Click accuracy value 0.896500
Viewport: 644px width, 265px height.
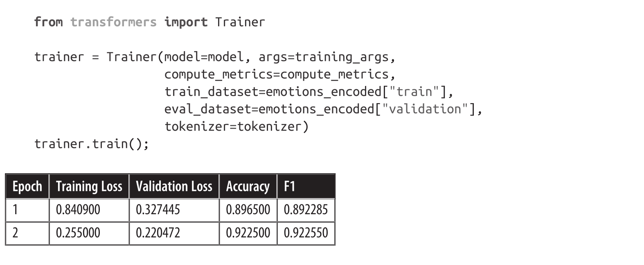point(248,210)
